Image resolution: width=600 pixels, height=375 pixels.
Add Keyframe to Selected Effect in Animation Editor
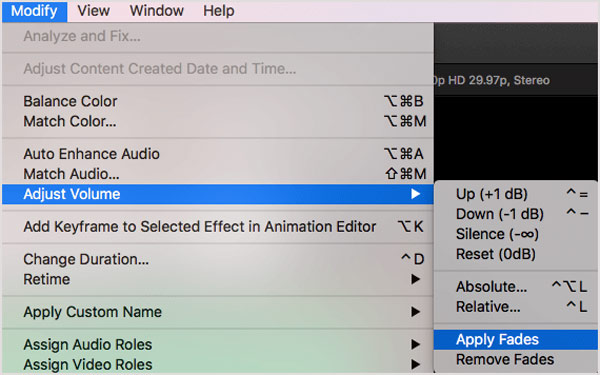coord(218,227)
